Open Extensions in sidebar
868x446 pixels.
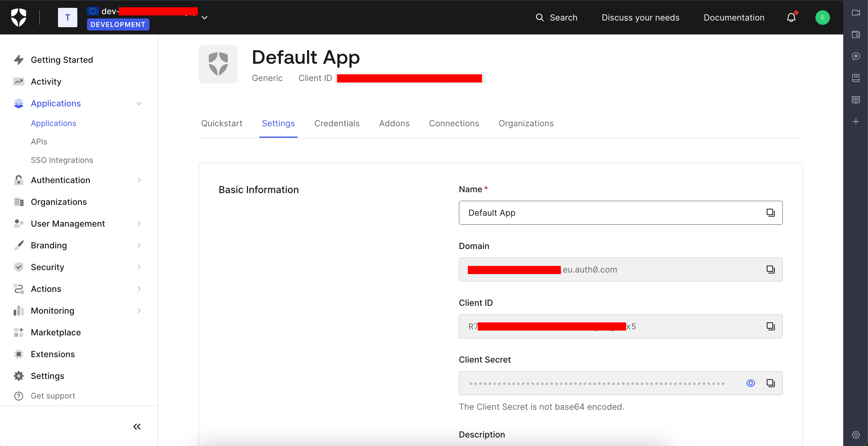pyautogui.click(x=53, y=354)
